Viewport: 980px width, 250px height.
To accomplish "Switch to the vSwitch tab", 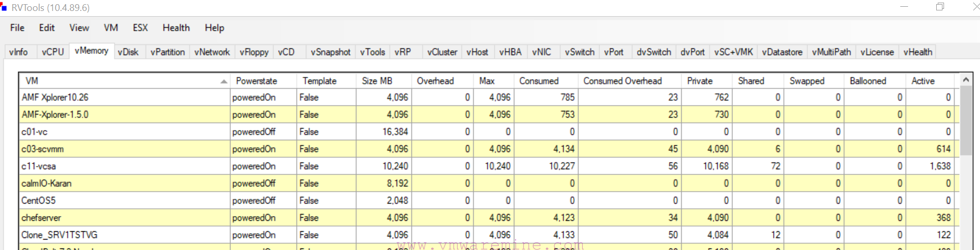I will (580, 52).
